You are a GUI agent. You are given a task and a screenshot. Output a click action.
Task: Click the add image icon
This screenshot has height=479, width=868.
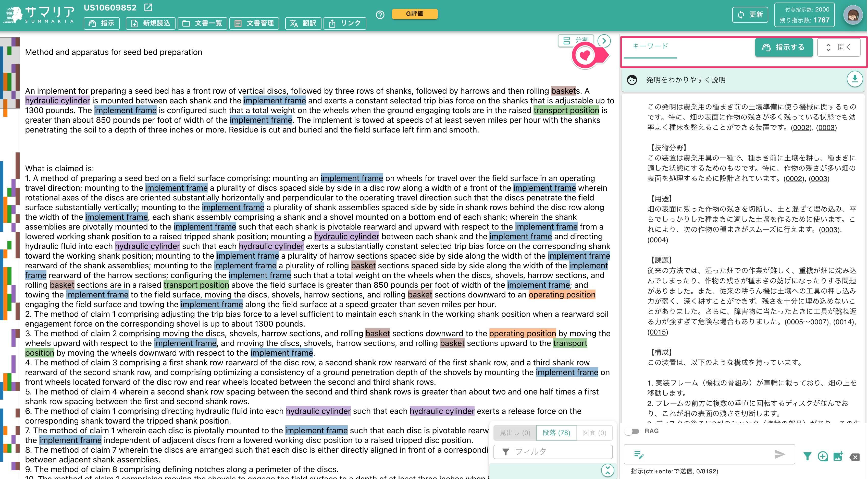838,457
